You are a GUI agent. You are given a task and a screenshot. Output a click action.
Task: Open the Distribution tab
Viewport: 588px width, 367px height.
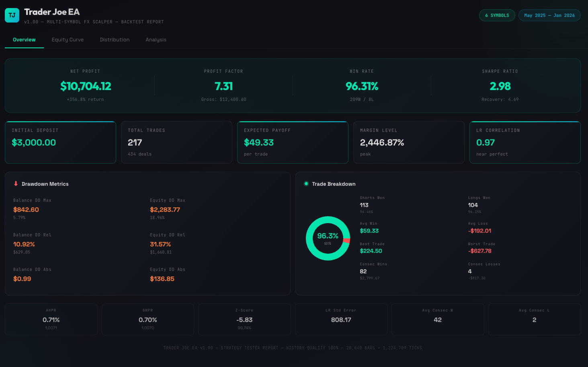point(115,40)
